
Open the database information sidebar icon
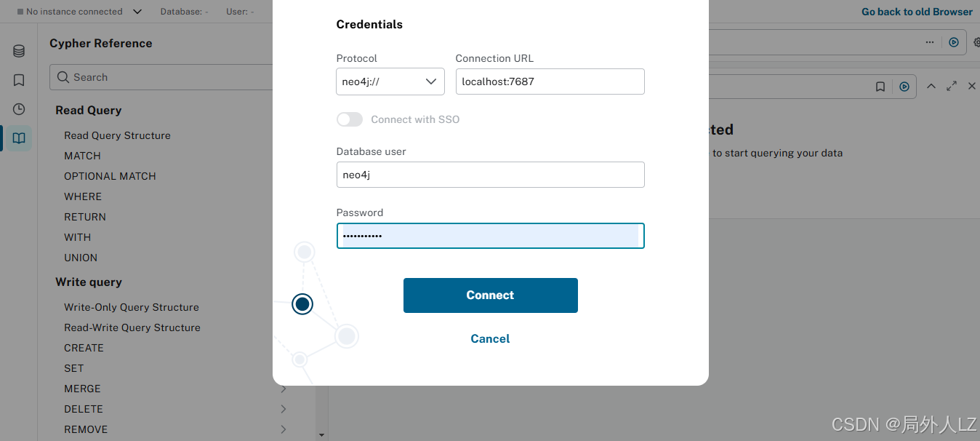(19, 51)
